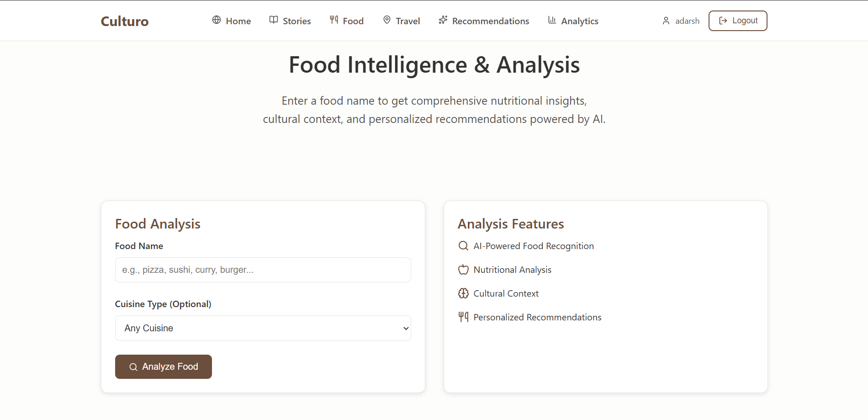Open the Recommendations nav link
The image size is (868, 420).
coord(484,21)
